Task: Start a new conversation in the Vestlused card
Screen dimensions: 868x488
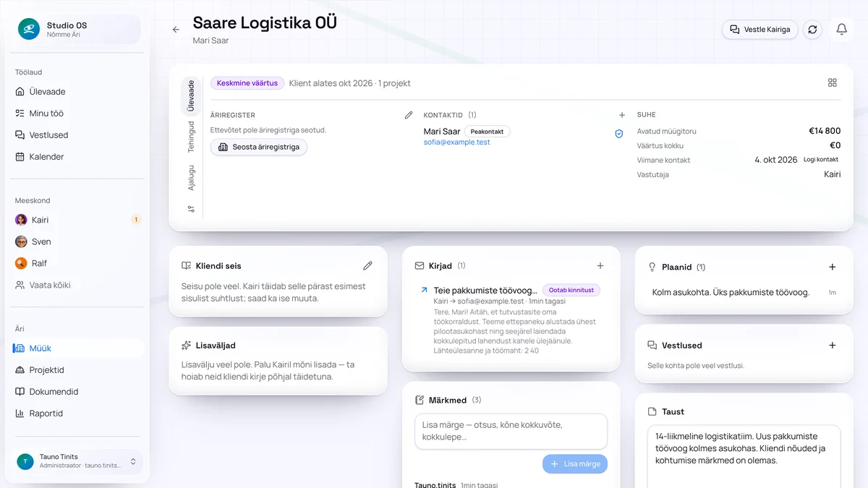Action: click(833, 346)
